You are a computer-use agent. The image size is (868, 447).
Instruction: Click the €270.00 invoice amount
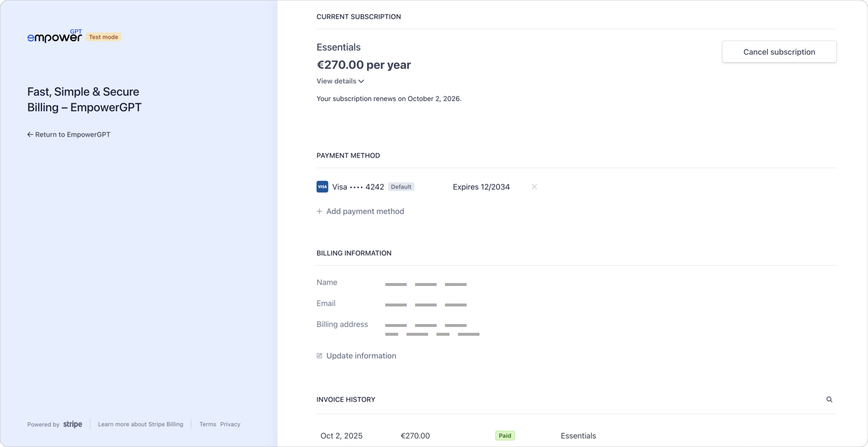click(415, 436)
